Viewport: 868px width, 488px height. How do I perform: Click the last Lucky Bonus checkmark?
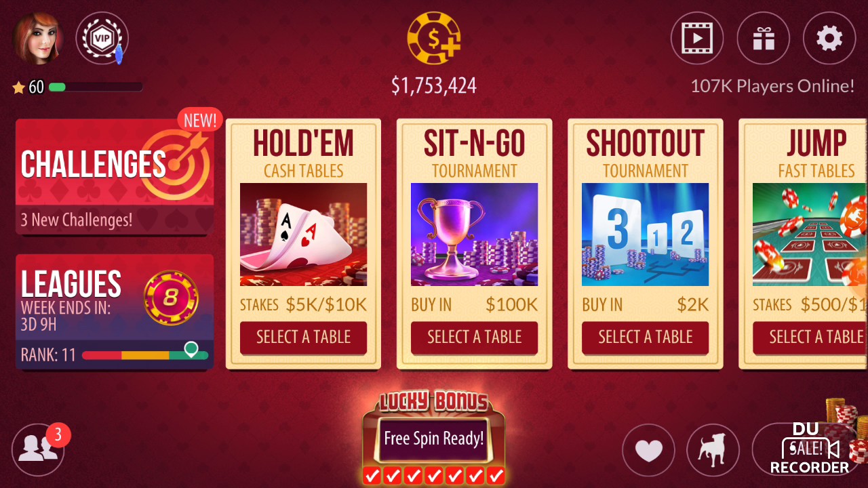point(496,475)
